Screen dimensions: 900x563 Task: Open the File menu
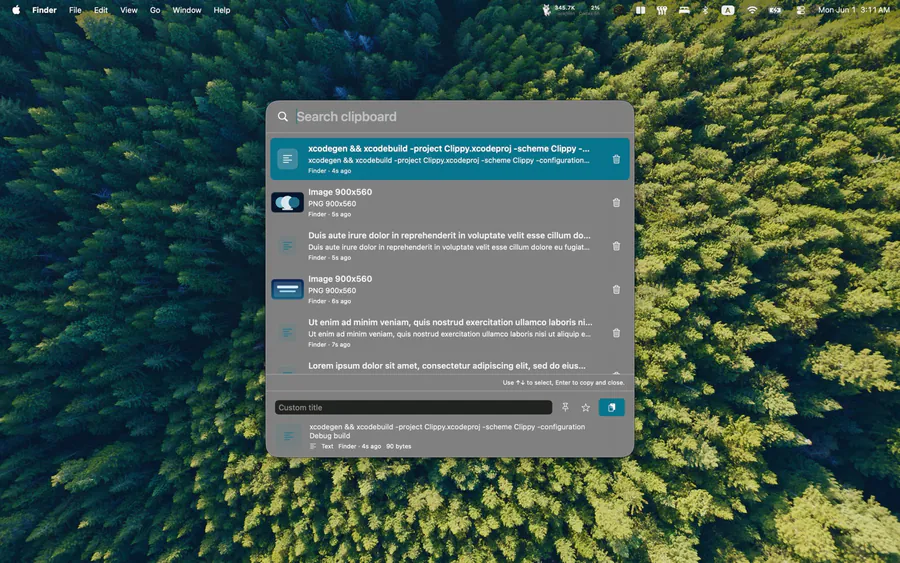75,10
